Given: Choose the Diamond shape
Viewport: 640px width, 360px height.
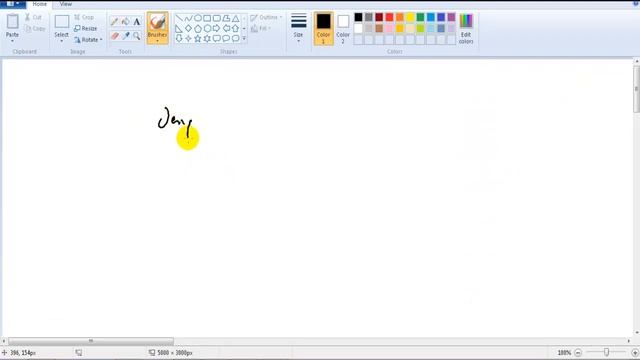Looking at the screenshot, I should click(x=188, y=29).
